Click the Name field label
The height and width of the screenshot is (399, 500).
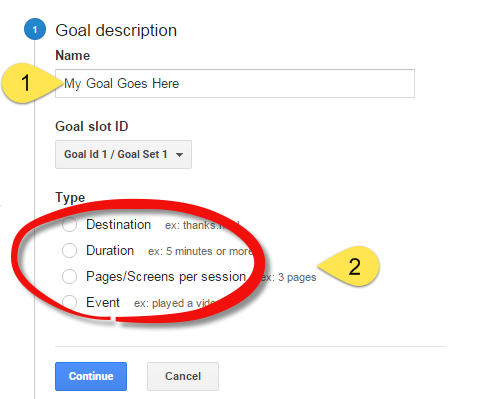(73, 55)
